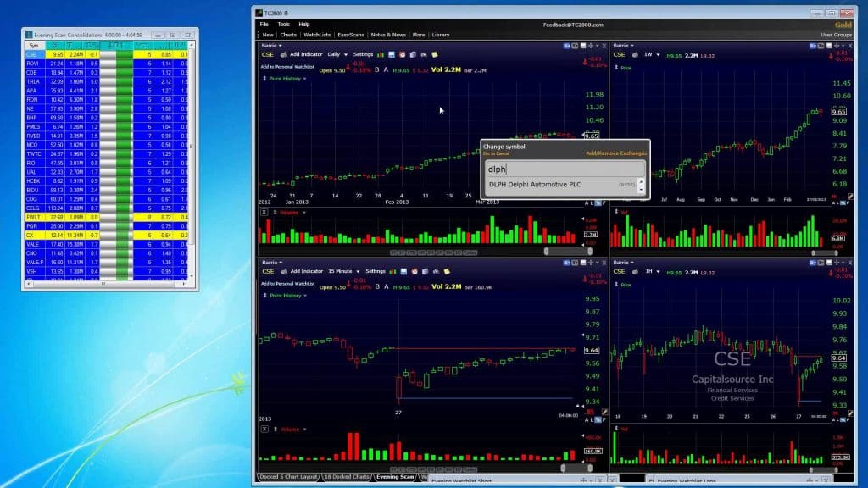The width and height of the screenshot is (868, 488).
Task: Open the File menu
Action: 264,25
